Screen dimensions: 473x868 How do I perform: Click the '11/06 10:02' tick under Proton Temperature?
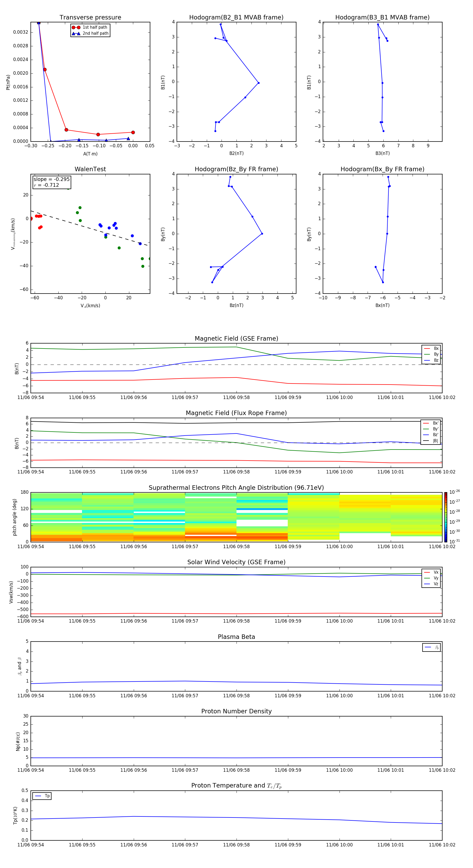pos(442,845)
